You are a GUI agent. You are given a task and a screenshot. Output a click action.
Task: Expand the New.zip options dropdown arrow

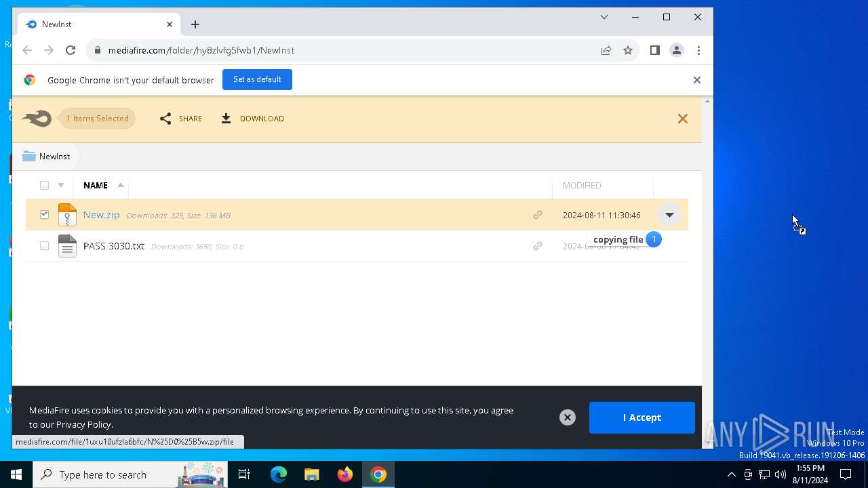coord(669,215)
